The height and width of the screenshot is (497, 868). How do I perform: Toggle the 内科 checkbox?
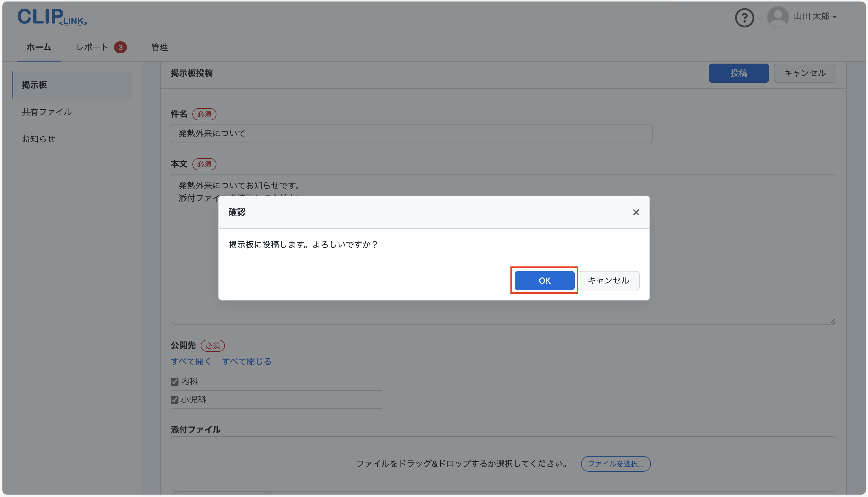(175, 382)
